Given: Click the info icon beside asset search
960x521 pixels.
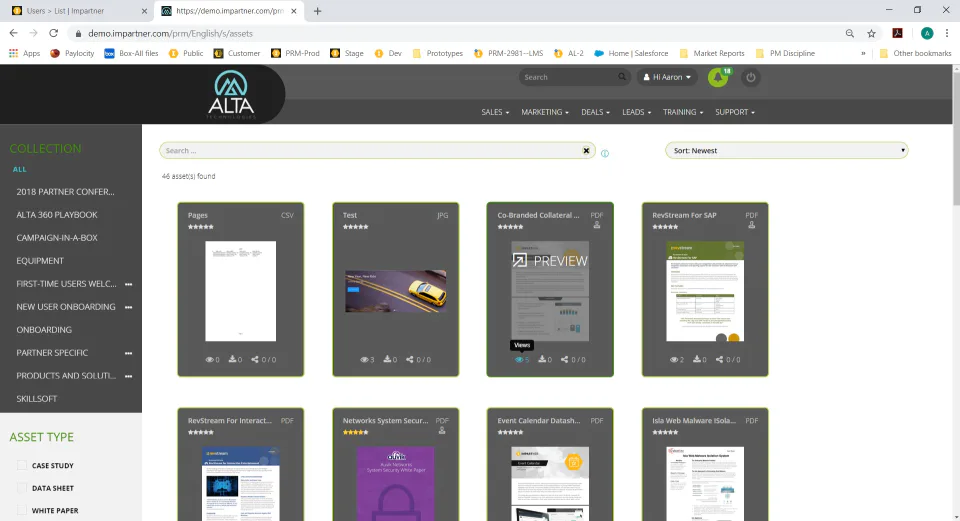Looking at the screenshot, I should [605, 154].
